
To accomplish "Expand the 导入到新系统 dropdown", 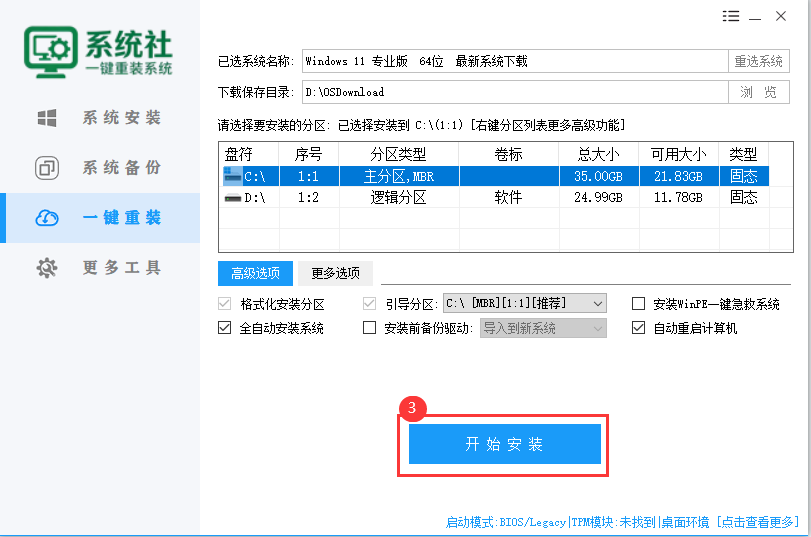I will 598,328.
